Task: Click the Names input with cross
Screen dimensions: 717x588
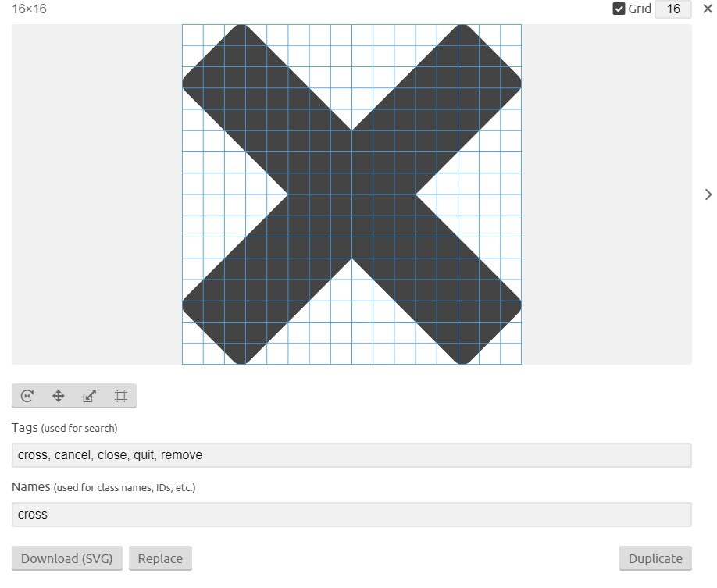Action: click(x=351, y=515)
